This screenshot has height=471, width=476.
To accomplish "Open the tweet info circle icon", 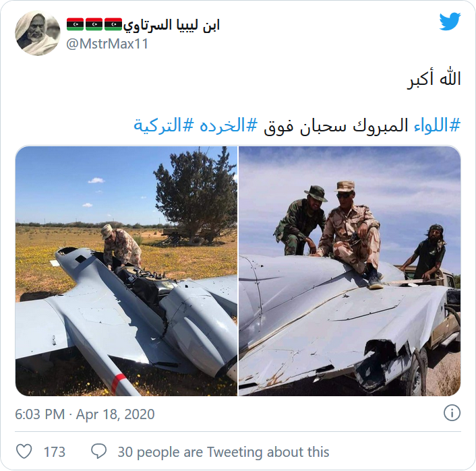I will [452, 413].
